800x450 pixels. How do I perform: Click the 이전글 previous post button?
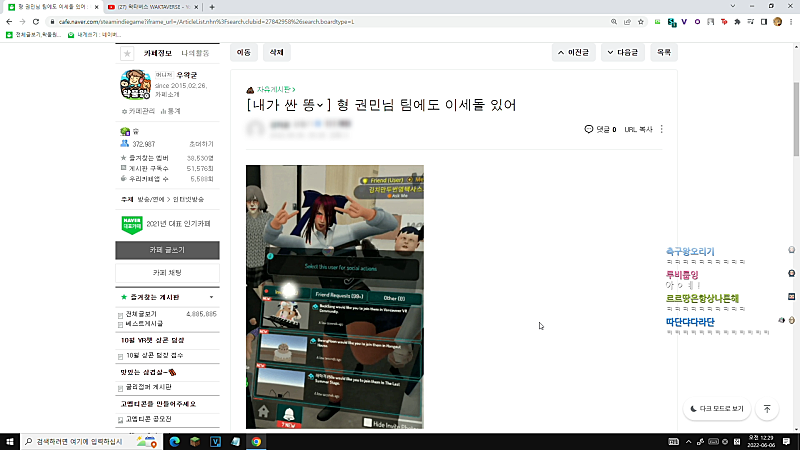coord(573,53)
